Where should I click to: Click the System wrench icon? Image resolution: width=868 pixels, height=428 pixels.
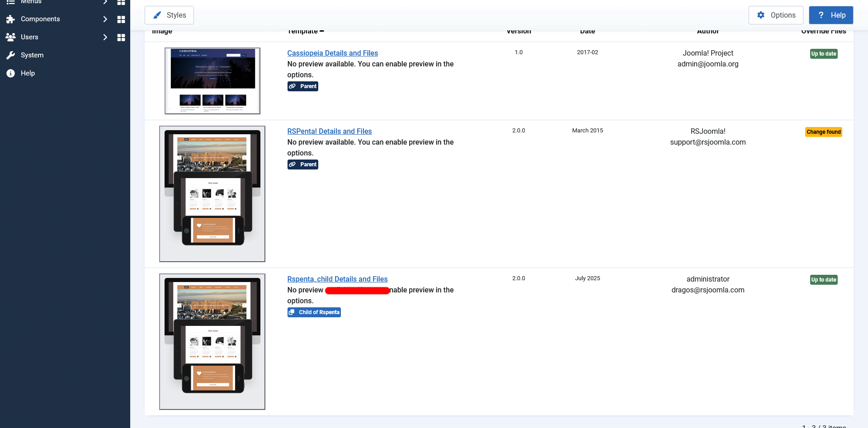[x=11, y=55]
